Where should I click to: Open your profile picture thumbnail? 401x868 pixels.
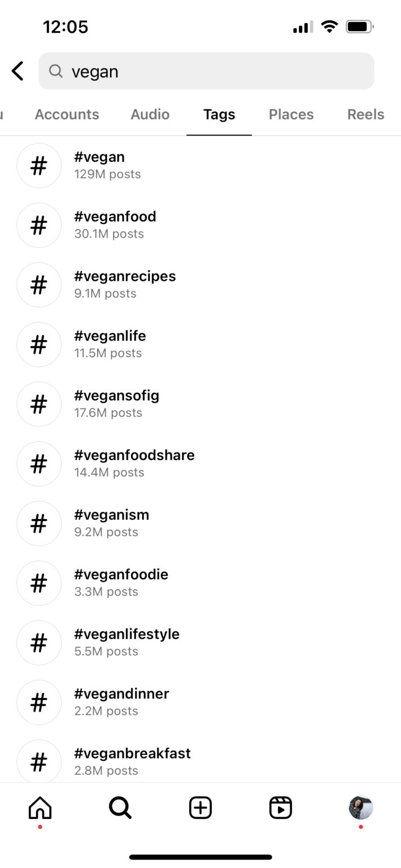(360, 808)
